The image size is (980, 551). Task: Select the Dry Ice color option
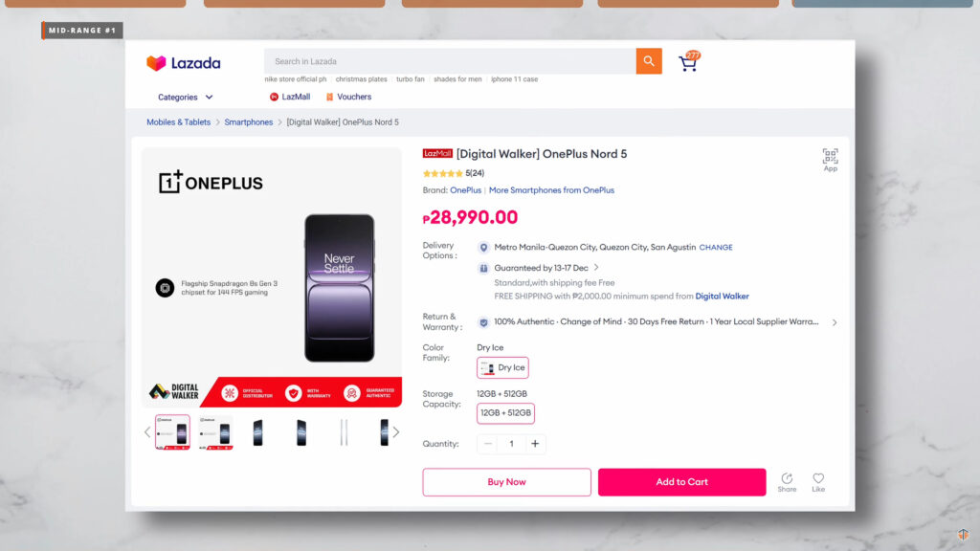tap(502, 367)
